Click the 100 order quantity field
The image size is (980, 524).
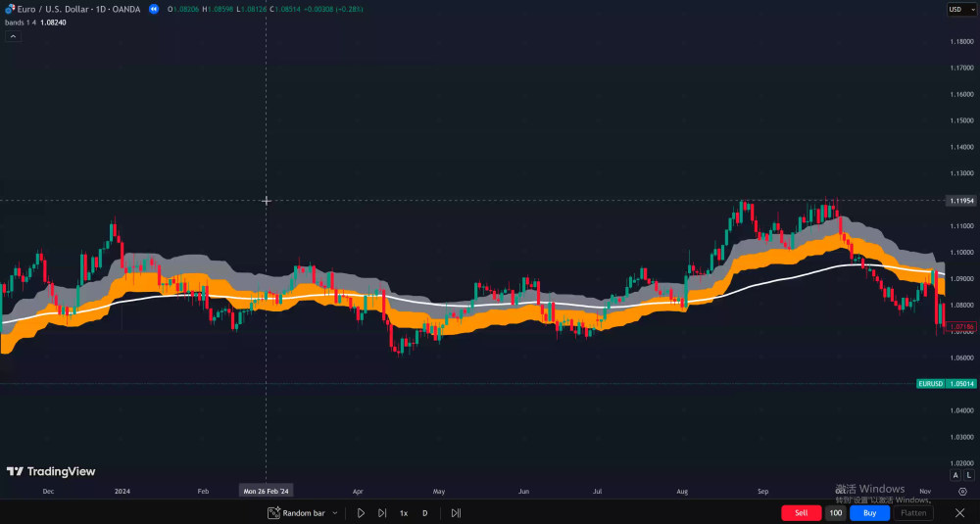click(x=836, y=513)
